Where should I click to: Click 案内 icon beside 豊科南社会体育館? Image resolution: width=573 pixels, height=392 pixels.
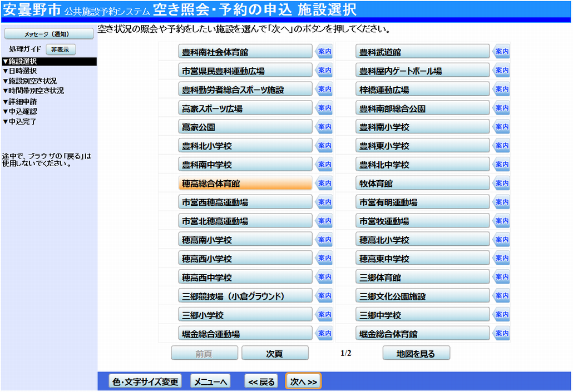324,52
